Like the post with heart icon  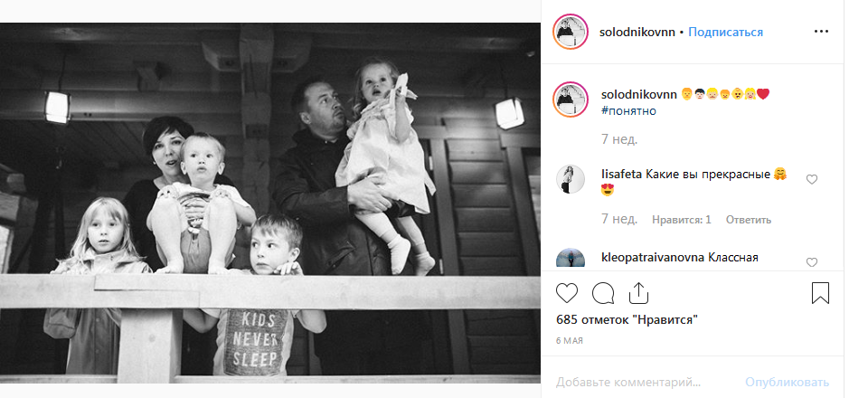click(x=566, y=293)
